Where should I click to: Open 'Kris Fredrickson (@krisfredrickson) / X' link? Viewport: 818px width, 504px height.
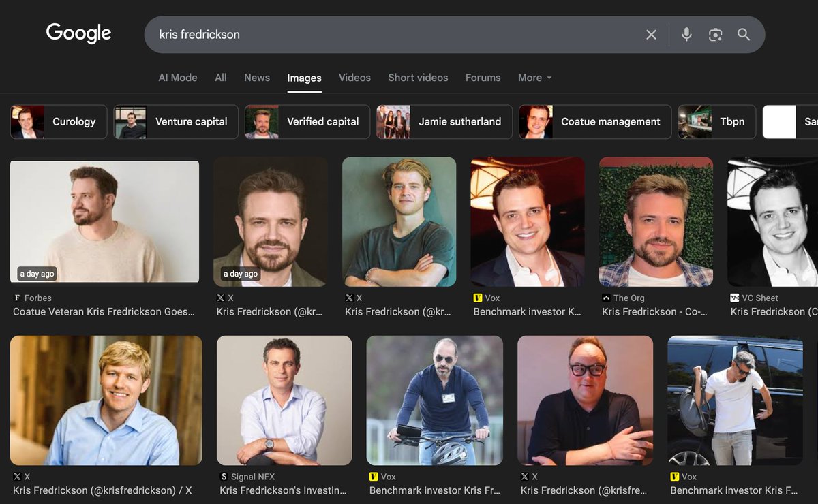click(102, 490)
